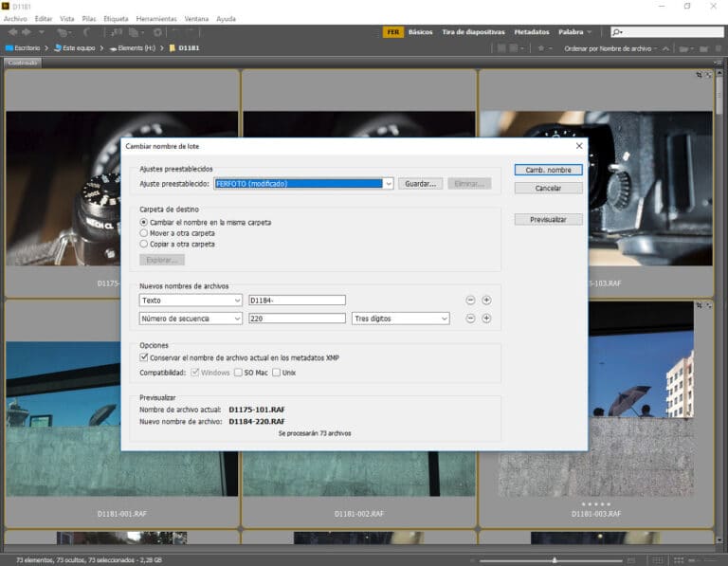Switch to the Metadatos workspace
This screenshot has width=728, height=566.
coord(532,32)
